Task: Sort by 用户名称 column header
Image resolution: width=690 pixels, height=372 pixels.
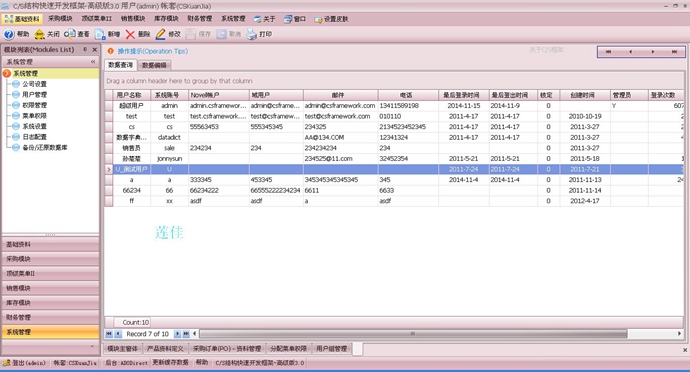Action: coord(132,95)
